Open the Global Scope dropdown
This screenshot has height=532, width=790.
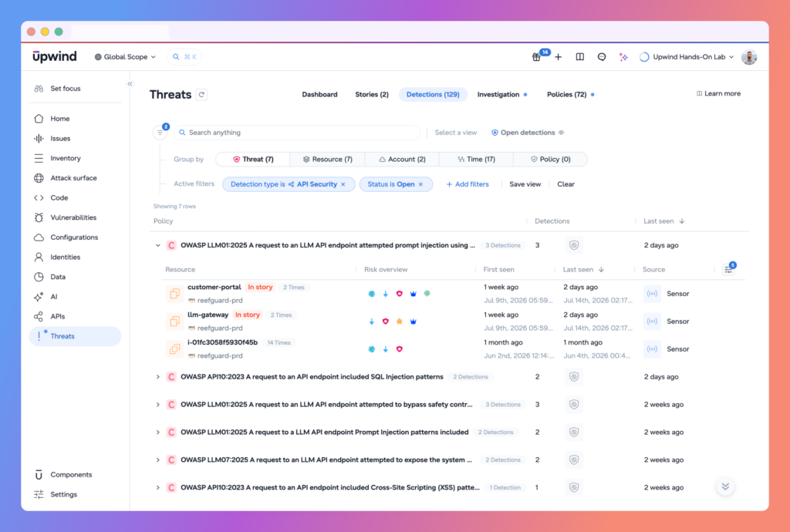point(126,57)
